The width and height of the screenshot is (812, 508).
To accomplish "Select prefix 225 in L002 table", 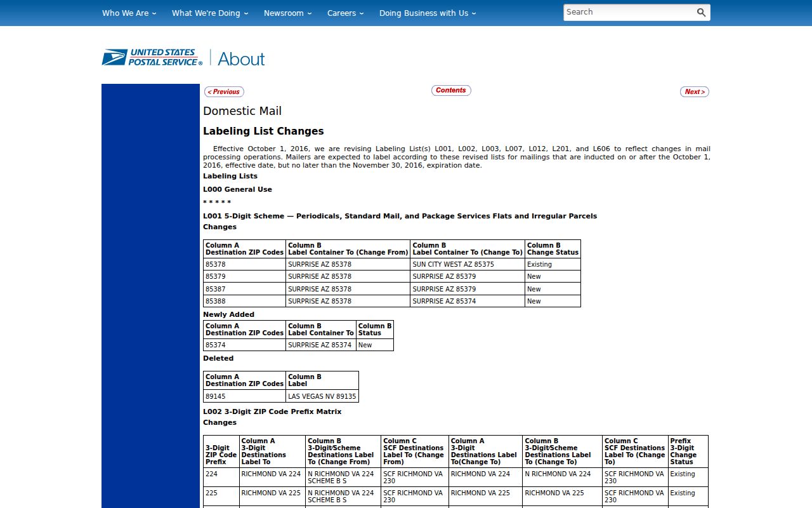I will point(221,497).
